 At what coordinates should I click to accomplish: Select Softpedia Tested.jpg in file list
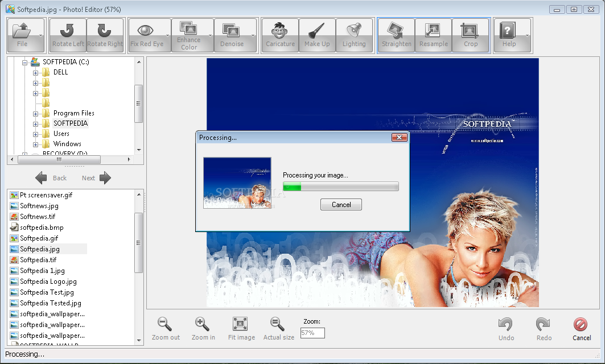point(51,303)
